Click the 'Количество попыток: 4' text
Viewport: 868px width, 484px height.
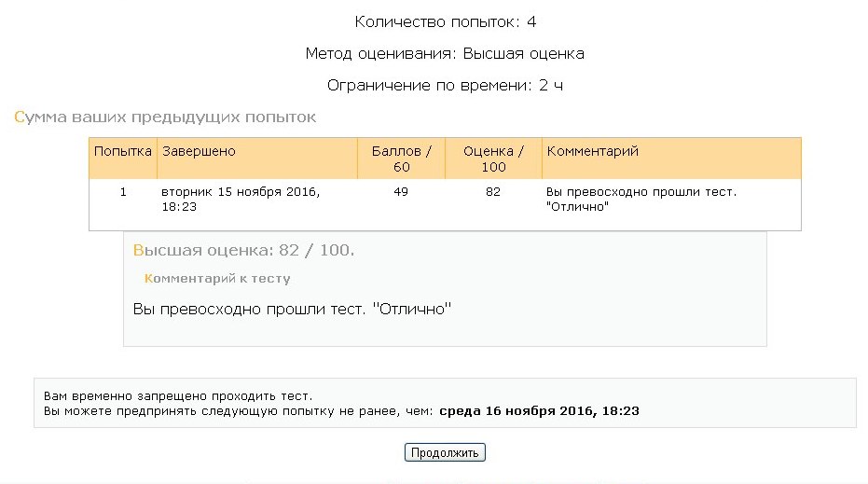pos(445,21)
